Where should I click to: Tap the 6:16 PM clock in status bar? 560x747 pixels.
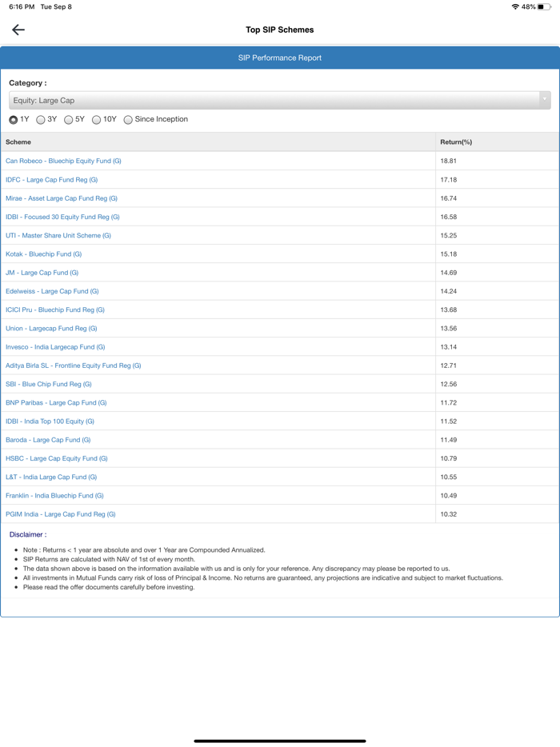click(x=22, y=6)
